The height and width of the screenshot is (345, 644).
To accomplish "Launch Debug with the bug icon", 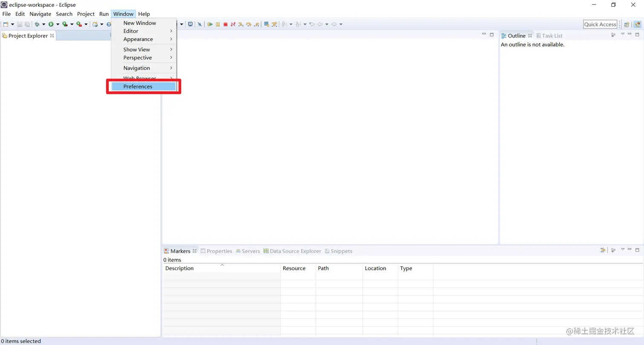I will tap(37, 24).
